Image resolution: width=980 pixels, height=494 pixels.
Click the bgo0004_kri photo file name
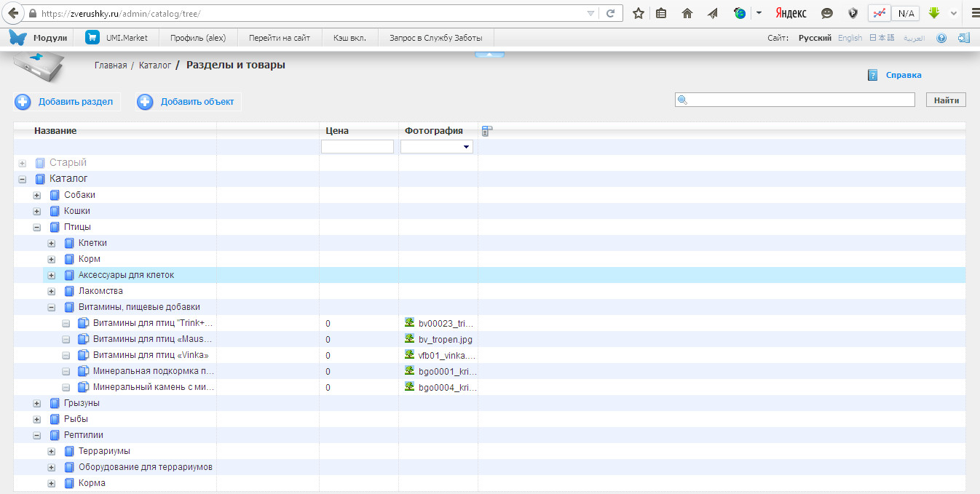pos(446,387)
